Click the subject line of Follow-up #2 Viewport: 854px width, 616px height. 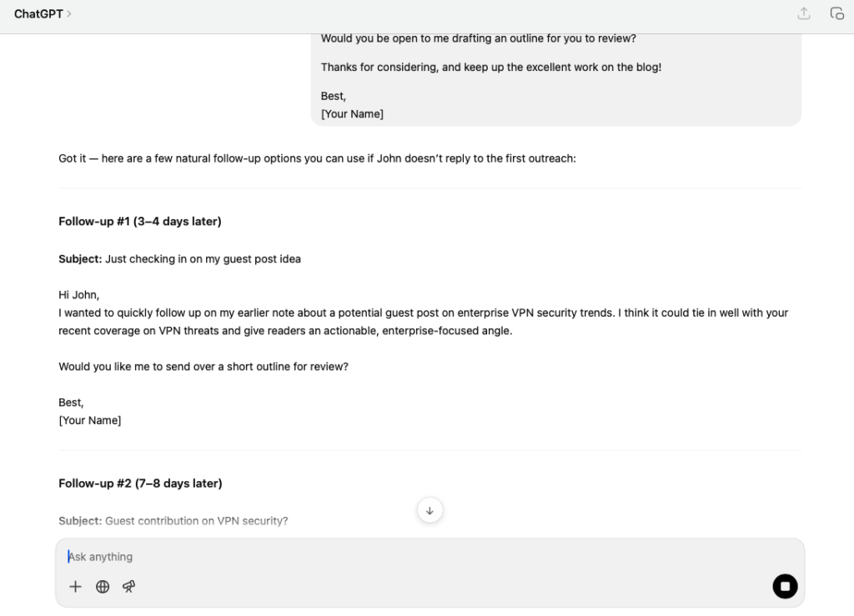click(x=173, y=520)
